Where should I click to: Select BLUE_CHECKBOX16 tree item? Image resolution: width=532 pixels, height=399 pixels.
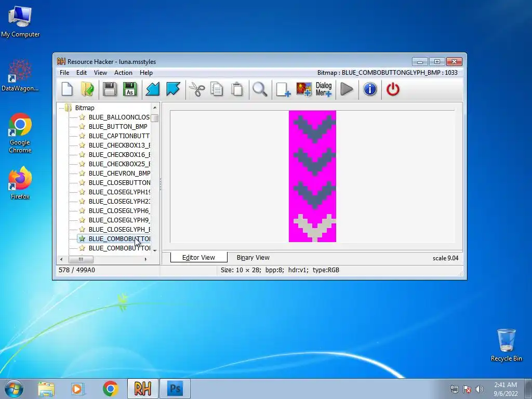119,154
